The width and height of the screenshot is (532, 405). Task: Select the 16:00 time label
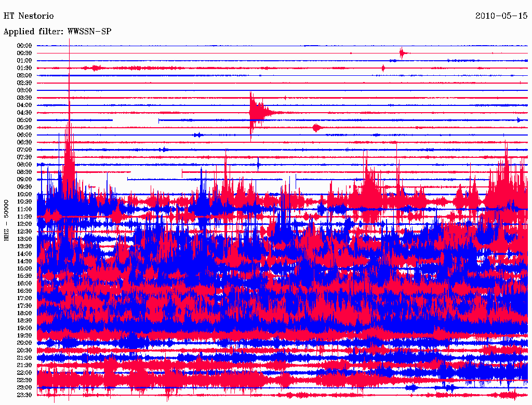point(24,283)
